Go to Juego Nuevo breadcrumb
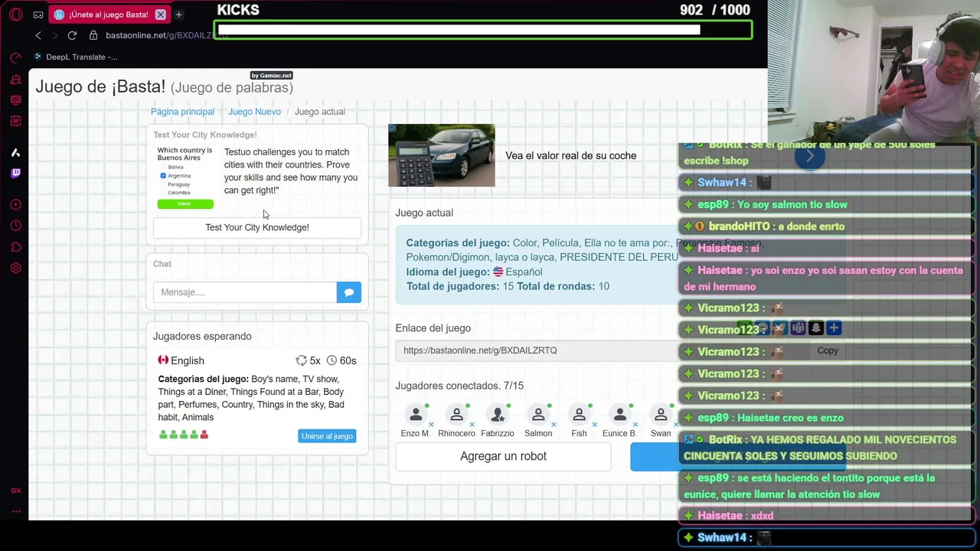 tap(254, 112)
